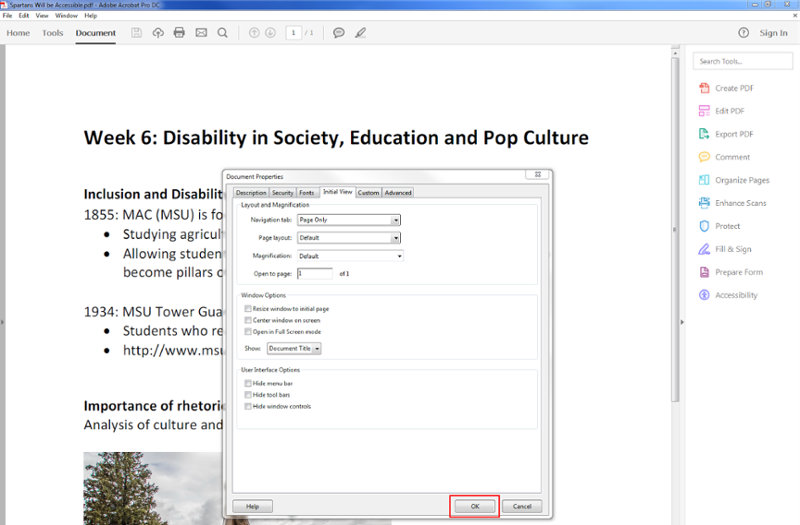Open the Create PDF tool

point(727,88)
